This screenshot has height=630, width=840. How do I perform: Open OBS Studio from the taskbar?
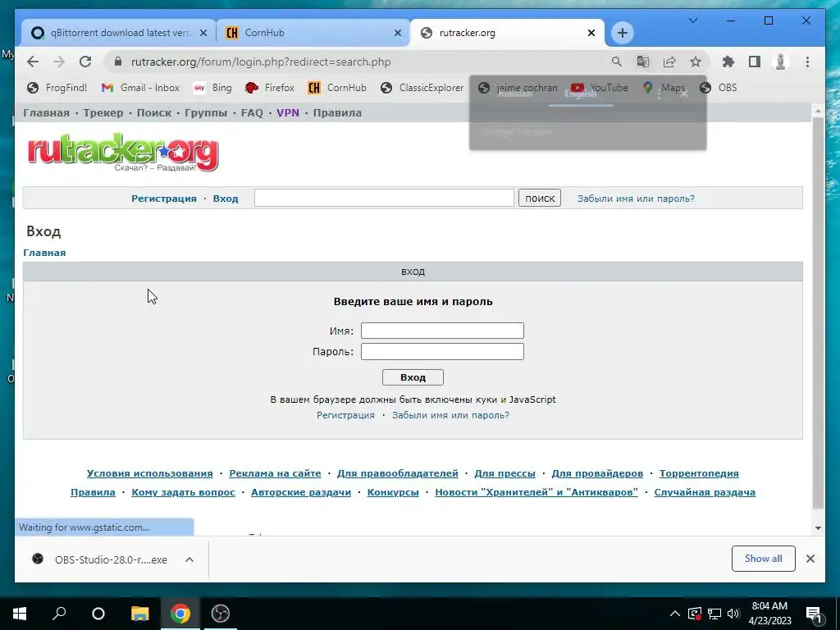coord(220,614)
